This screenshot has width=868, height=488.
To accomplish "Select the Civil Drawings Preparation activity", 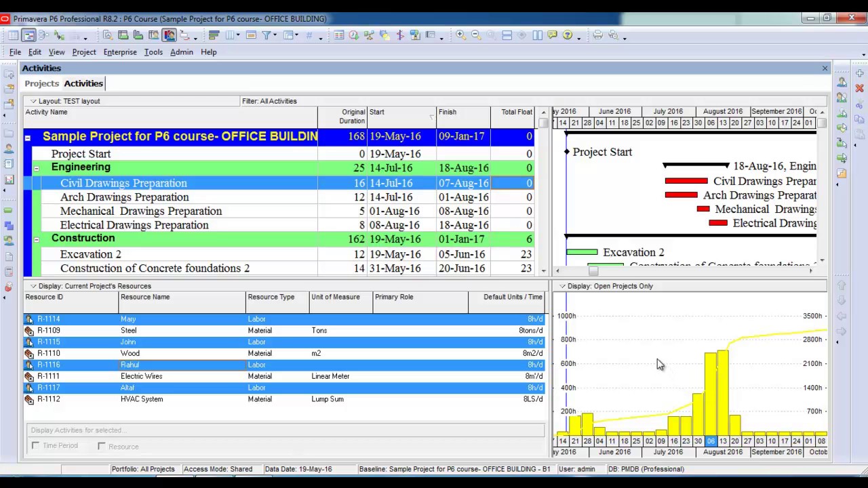I will [123, 183].
